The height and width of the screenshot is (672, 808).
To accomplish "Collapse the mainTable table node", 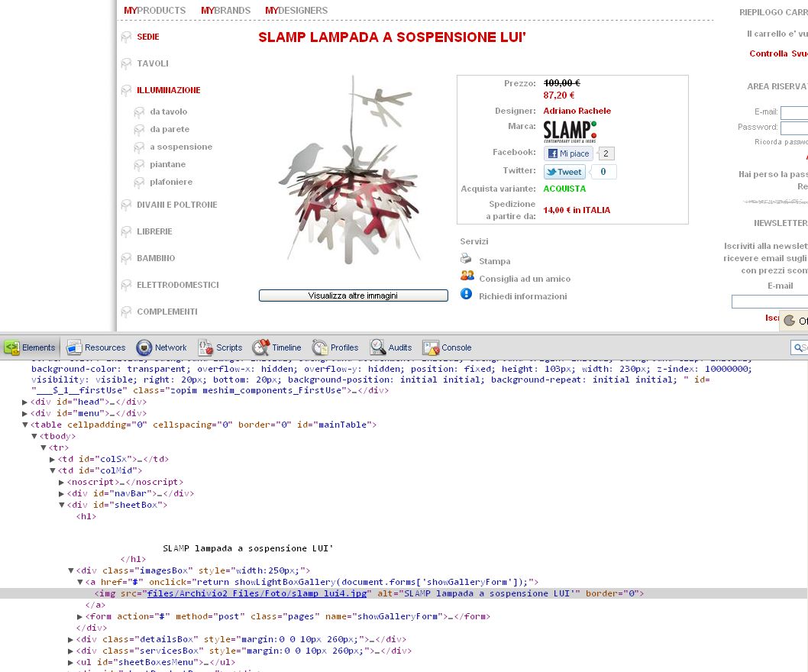I will click(24, 425).
